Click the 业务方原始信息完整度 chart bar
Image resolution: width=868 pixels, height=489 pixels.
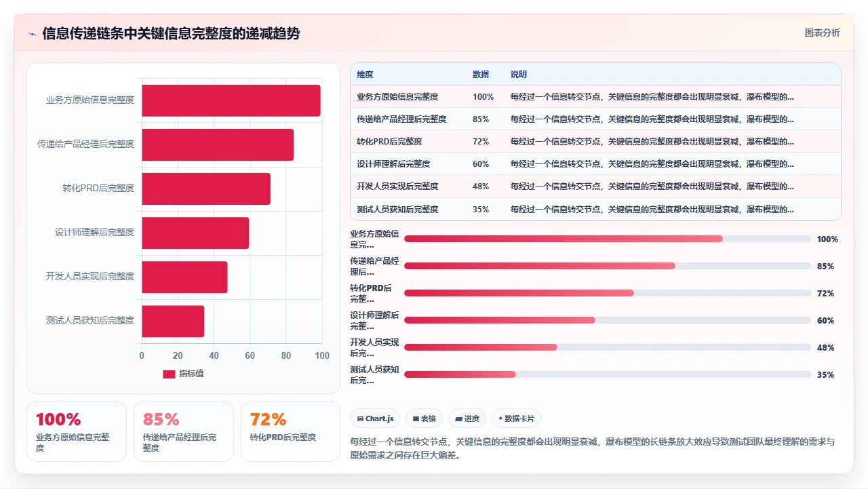pos(231,100)
